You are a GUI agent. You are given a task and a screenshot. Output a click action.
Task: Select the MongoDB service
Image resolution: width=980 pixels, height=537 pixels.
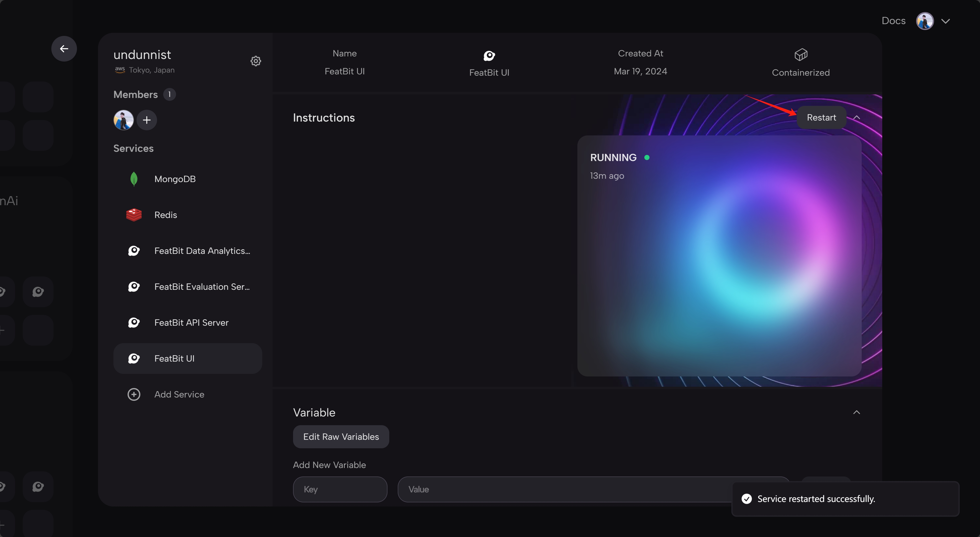click(188, 179)
